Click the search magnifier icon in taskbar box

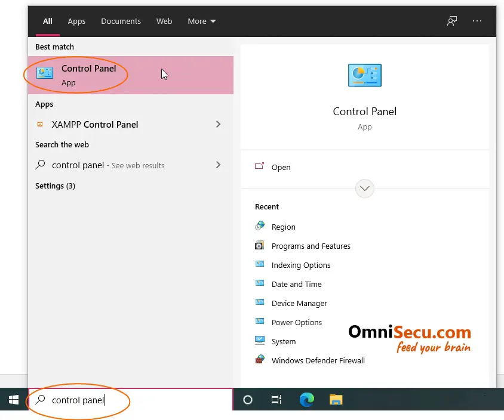pyautogui.click(x=40, y=400)
